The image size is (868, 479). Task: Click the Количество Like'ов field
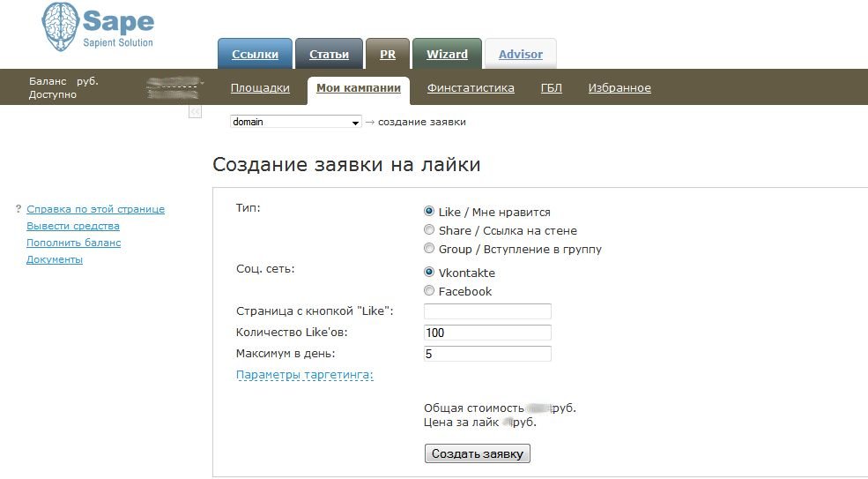tap(487, 332)
